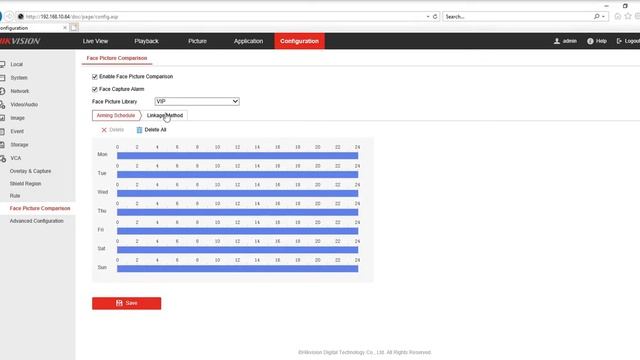
Task: Expand the address bar history dropdown
Action: coord(428,17)
